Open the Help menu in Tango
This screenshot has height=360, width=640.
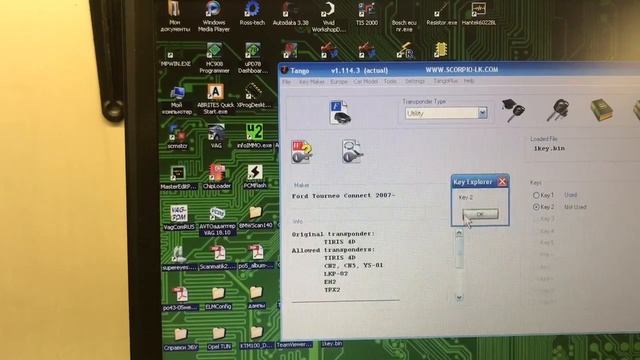pyautogui.click(x=469, y=81)
